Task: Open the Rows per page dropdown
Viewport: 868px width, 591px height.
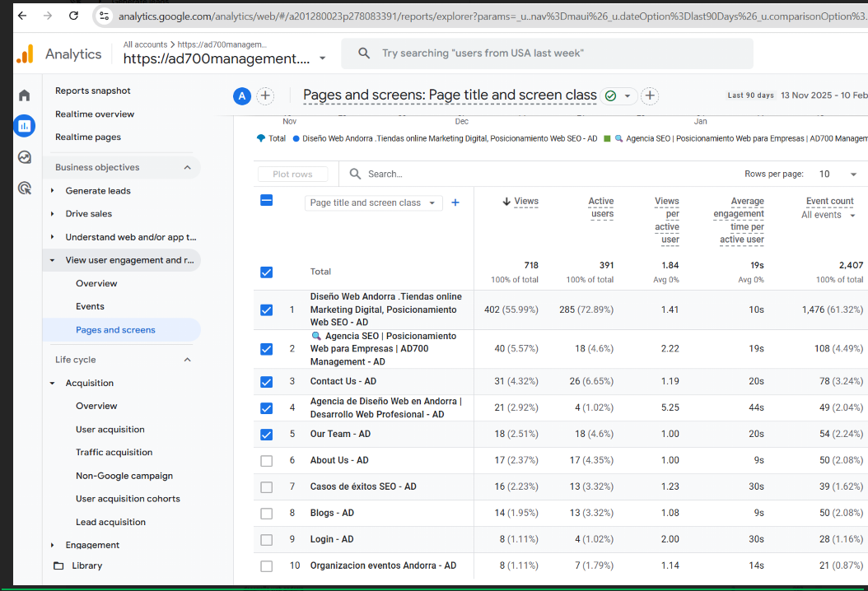Action: click(838, 175)
